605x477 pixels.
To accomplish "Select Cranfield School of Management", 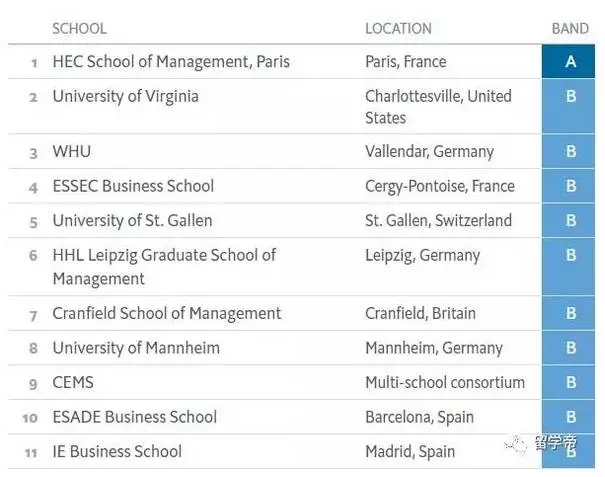I will tap(167, 314).
